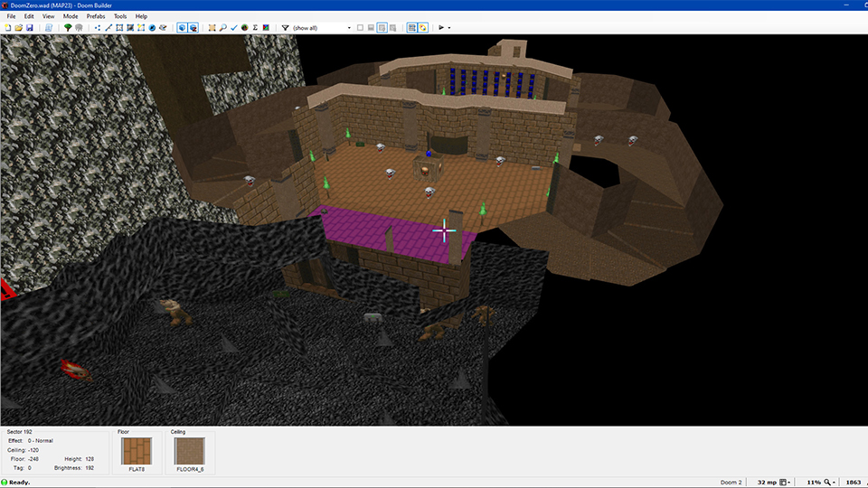Create a new map with the New icon
This screenshot has height=488, width=868.
[x=8, y=28]
